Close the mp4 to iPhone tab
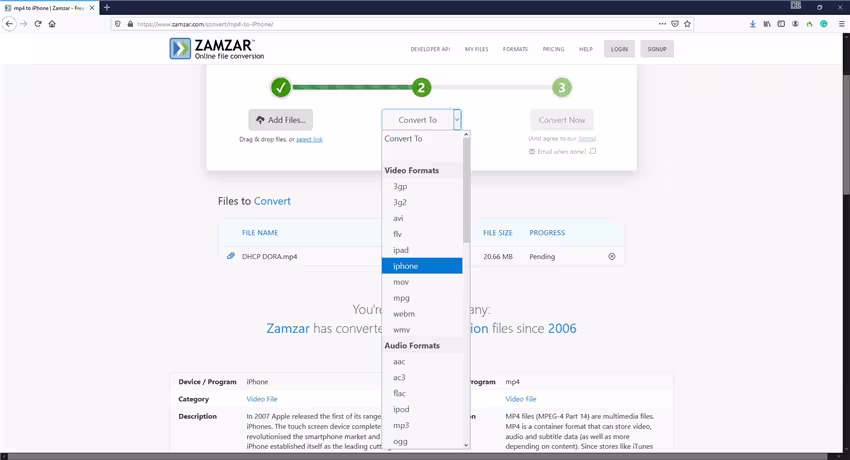This screenshot has height=460, width=850. click(x=92, y=8)
